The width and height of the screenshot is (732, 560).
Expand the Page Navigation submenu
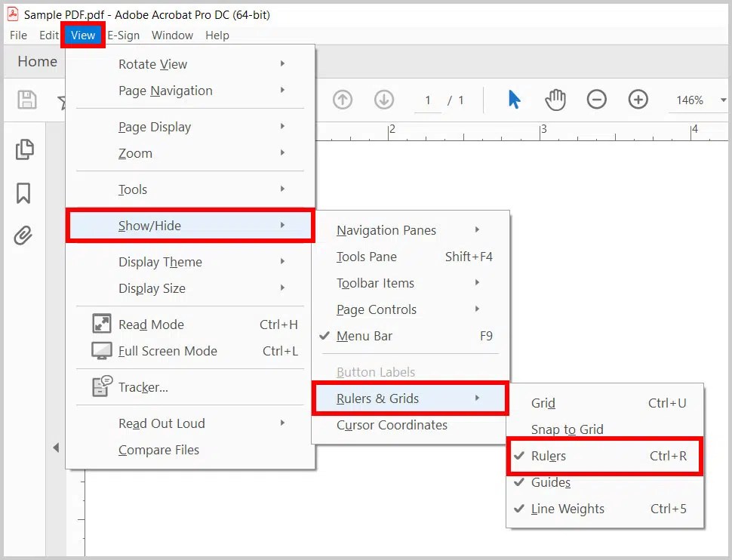coord(190,91)
